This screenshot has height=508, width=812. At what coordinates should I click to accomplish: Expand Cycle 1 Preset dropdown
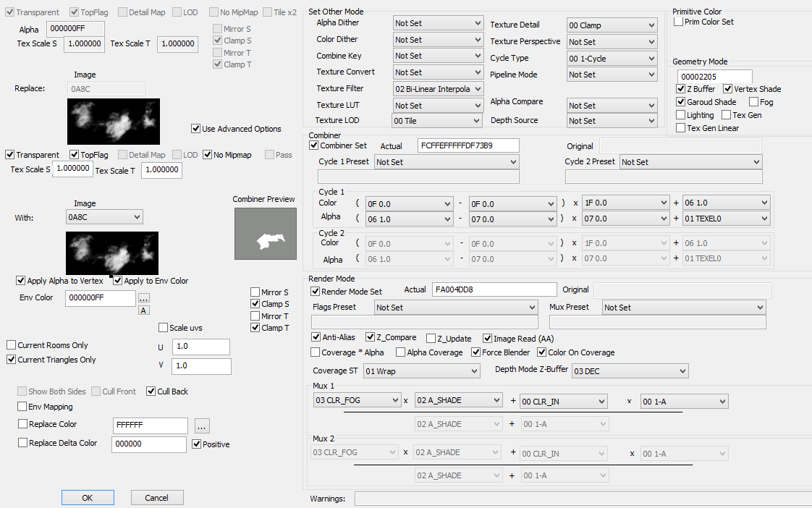pyautogui.click(x=447, y=161)
